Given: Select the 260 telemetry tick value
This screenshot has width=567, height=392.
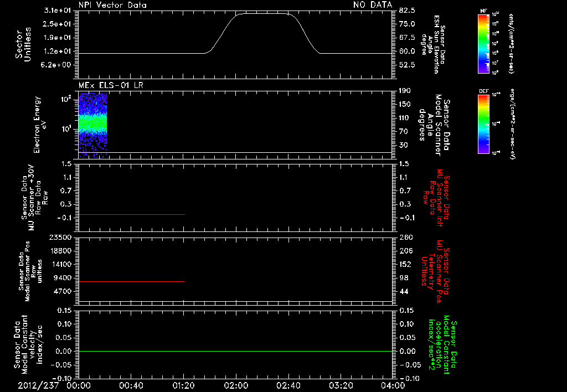Looking at the screenshot, I should (406, 237).
